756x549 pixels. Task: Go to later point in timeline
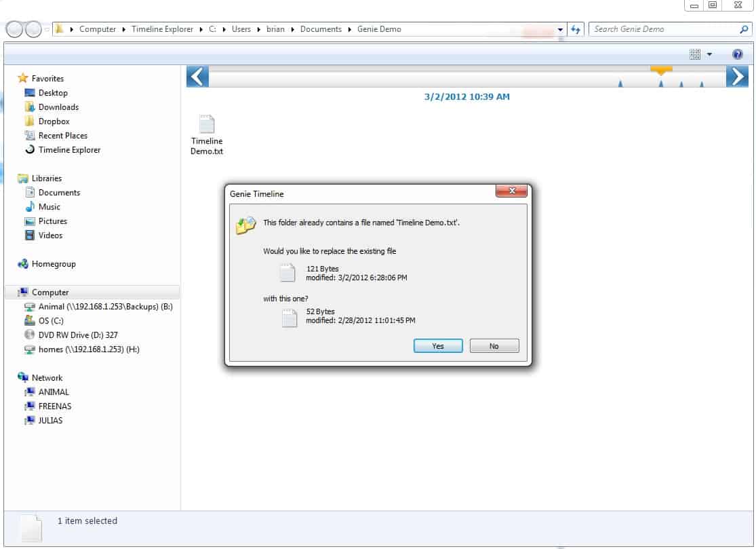tap(737, 76)
